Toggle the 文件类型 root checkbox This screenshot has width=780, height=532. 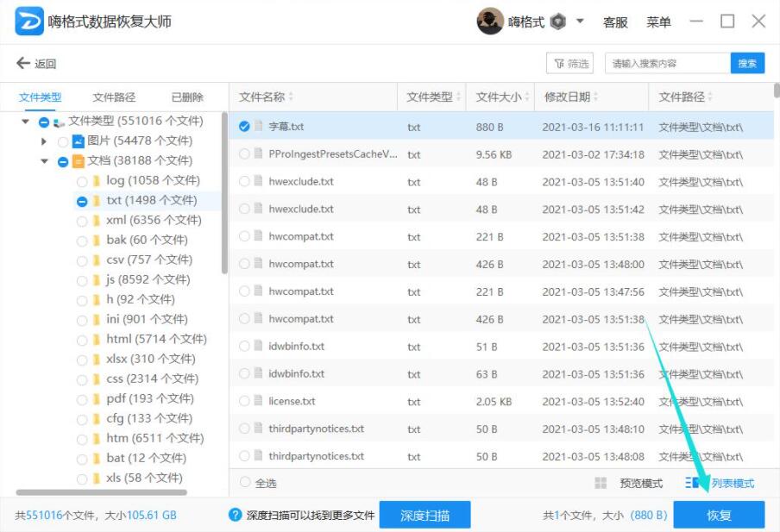44,122
